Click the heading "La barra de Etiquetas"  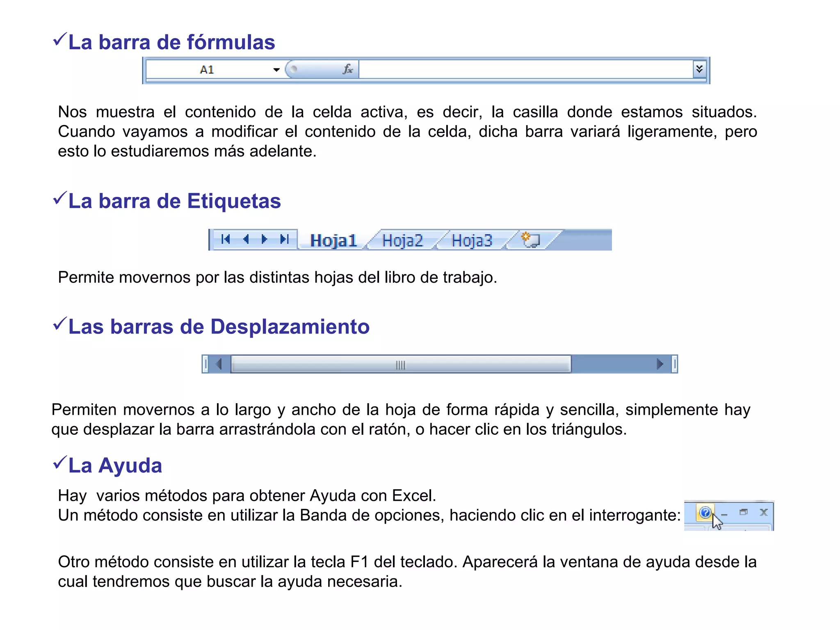pyautogui.click(x=174, y=201)
